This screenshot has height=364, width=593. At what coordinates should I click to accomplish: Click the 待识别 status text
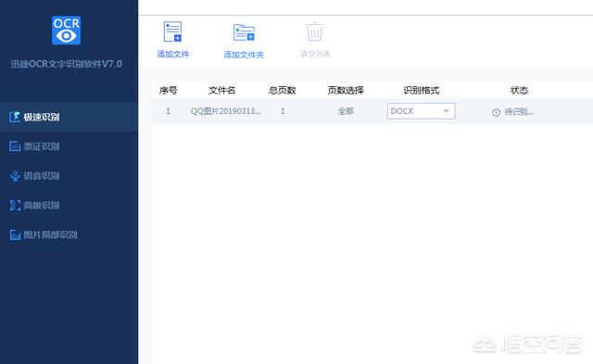coord(519,112)
